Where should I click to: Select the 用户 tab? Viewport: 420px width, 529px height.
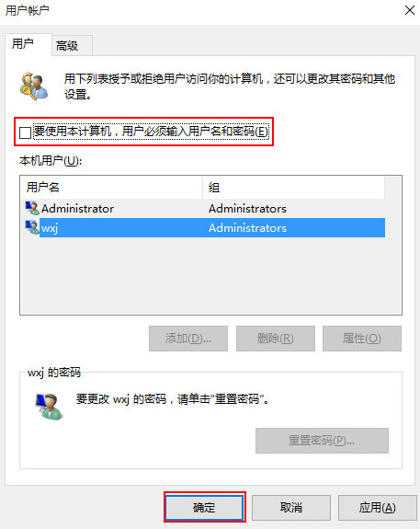[x=28, y=44]
